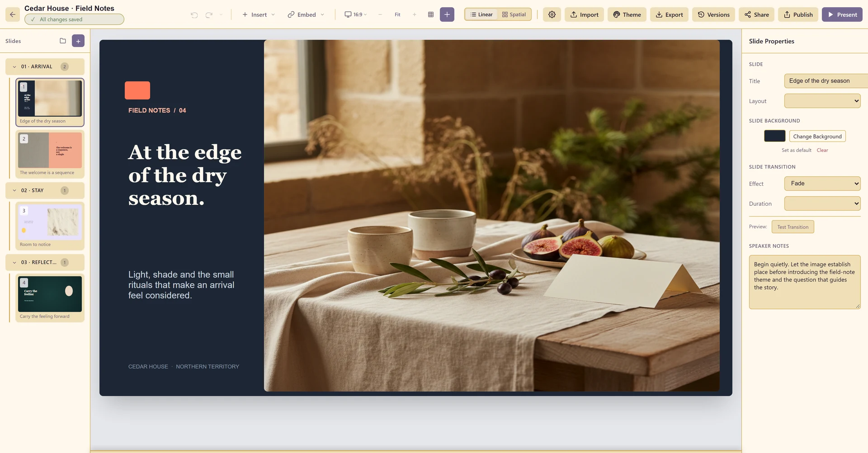
Task: Click the Test Transition button
Action: pyautogui.click(x=793, y=227)
